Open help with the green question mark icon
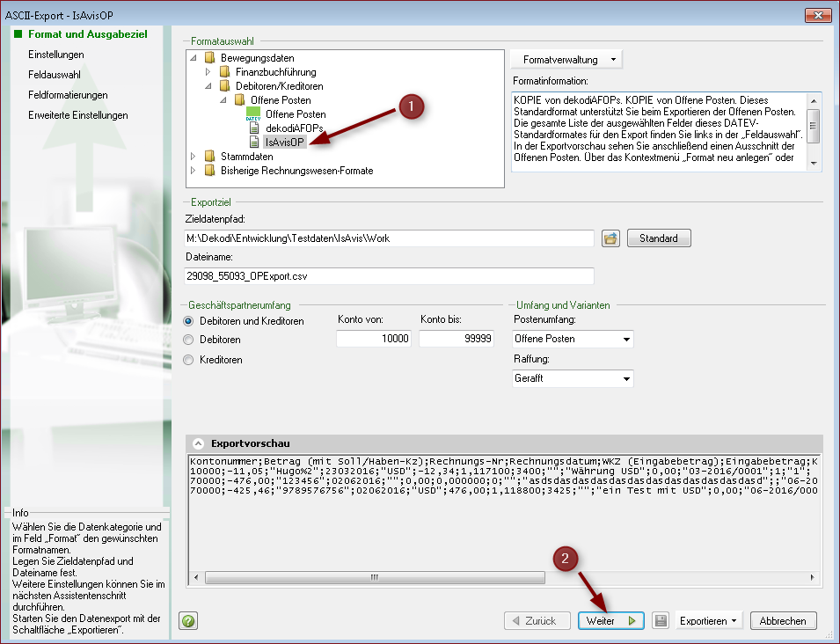 [187, 621]
